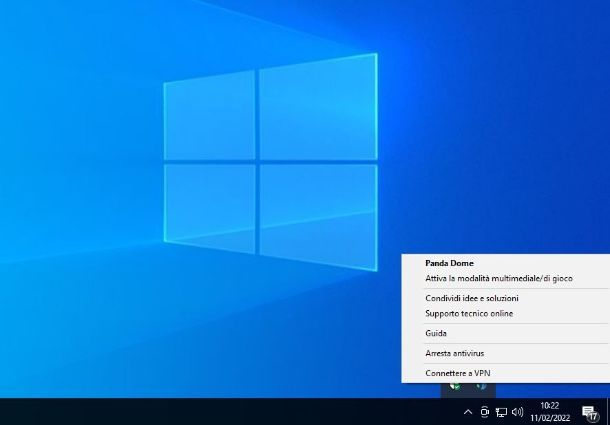The image size is (610, 425).
Task: Open Panda Dome from the context menu
Action: pos(505,263)
